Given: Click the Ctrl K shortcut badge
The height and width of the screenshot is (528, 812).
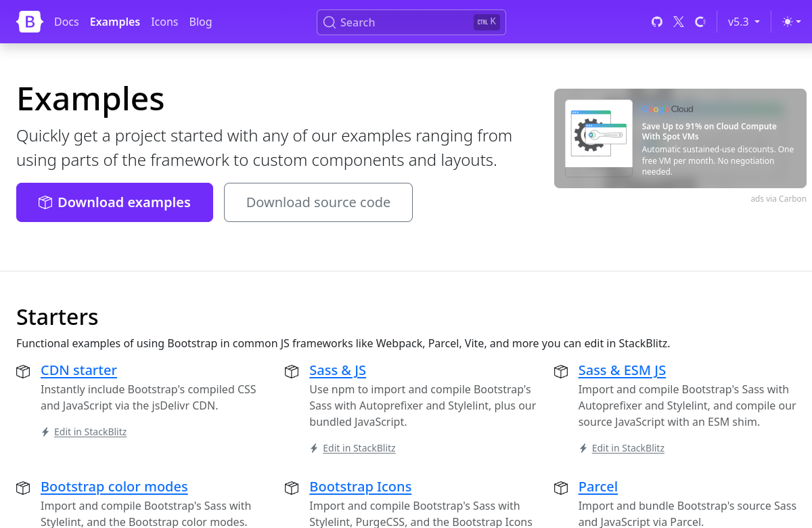Looking at the screenshot, I should click(x=487, y=22).
